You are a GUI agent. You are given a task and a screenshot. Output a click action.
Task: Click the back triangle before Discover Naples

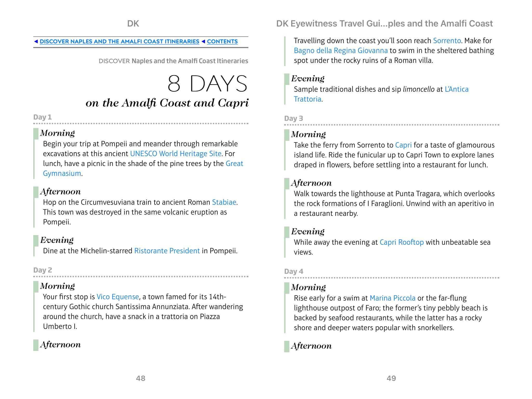pyautogui.click(x=36, y=42)
